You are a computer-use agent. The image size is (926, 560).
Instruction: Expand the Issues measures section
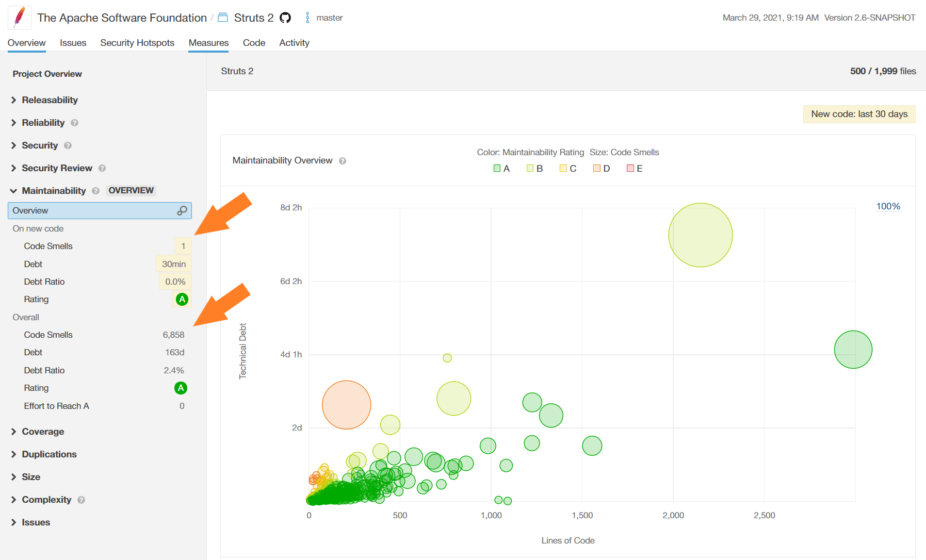tap(30, 522)
